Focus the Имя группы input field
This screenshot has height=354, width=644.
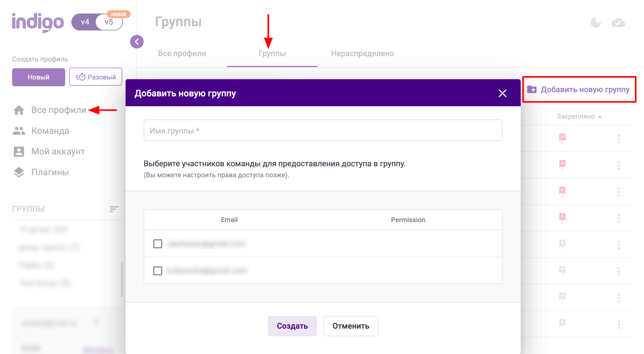[x=323, y=130]
